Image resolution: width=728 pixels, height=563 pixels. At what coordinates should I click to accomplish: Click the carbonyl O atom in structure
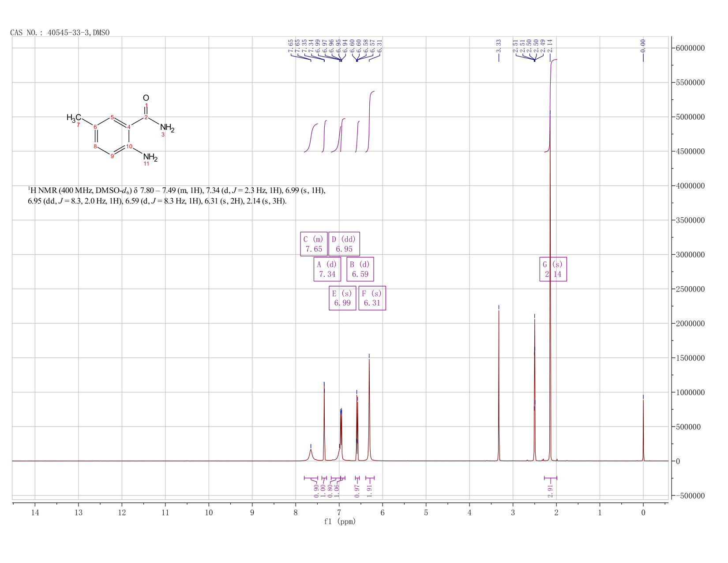146,98
